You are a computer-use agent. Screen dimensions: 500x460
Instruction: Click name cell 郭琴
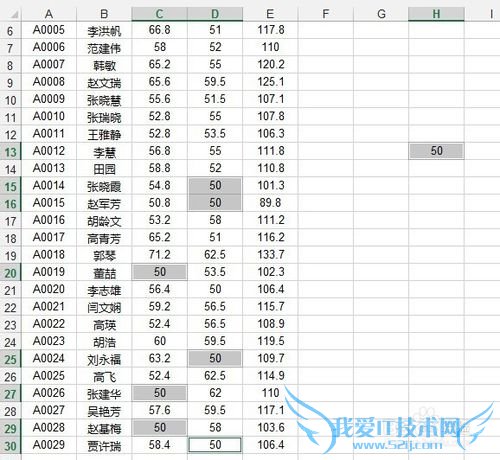pos(104,255)
